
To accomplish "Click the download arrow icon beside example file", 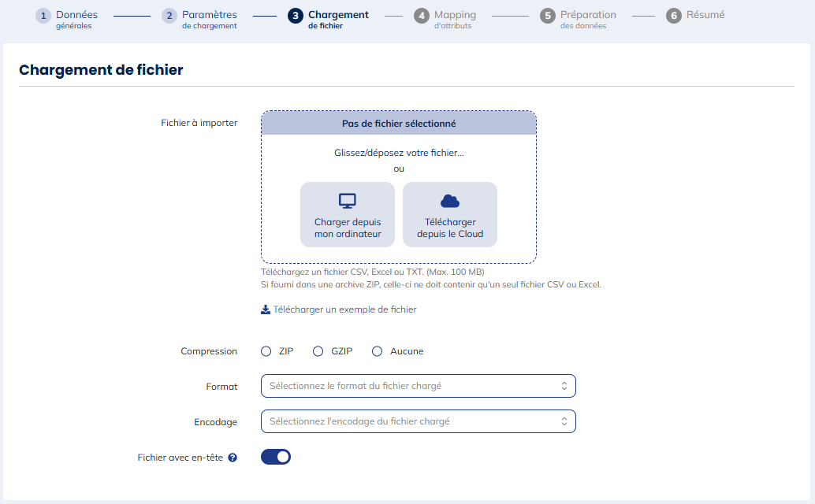I will tap(266, 309).
